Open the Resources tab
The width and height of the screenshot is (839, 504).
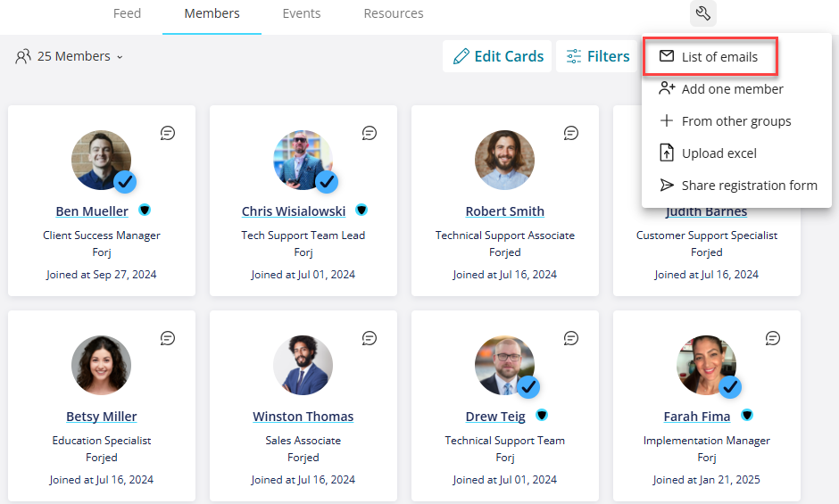click(x=394, y=13)
